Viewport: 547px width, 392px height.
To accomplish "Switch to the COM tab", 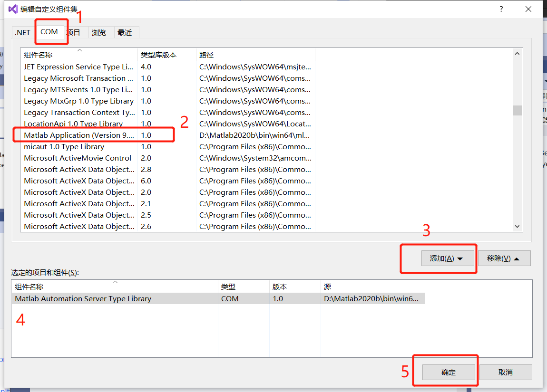I will coord(49,32).
